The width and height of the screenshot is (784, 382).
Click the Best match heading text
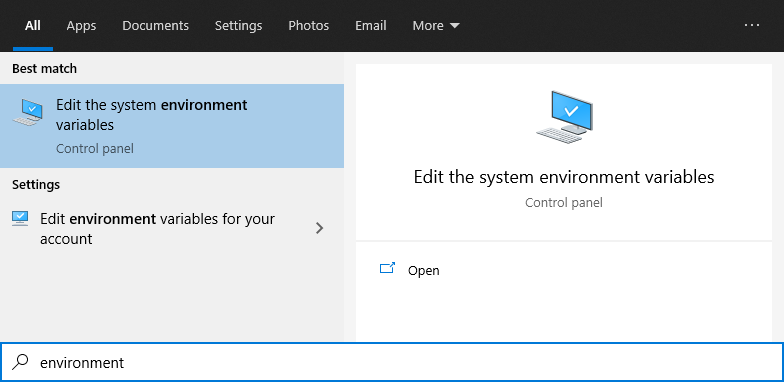[44, 68]
